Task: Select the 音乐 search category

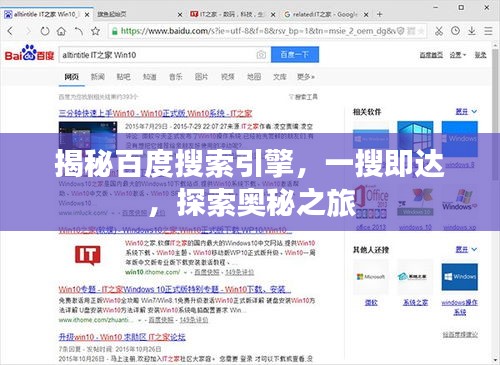Action: 176,77
